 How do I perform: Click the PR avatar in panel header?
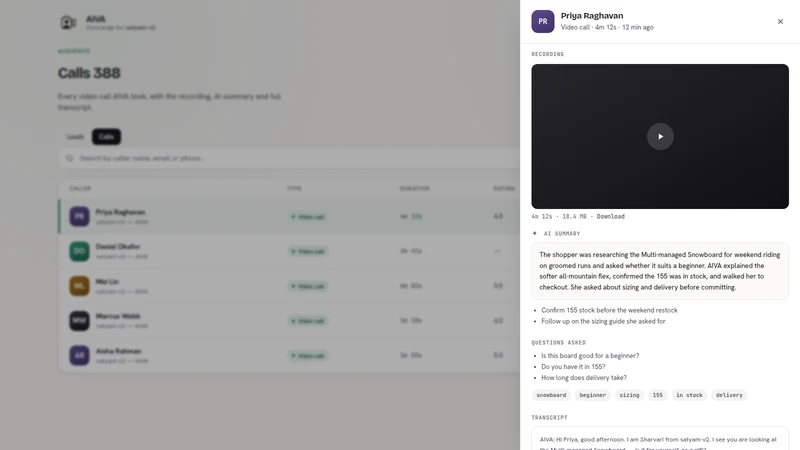click(x=543, y=21)
